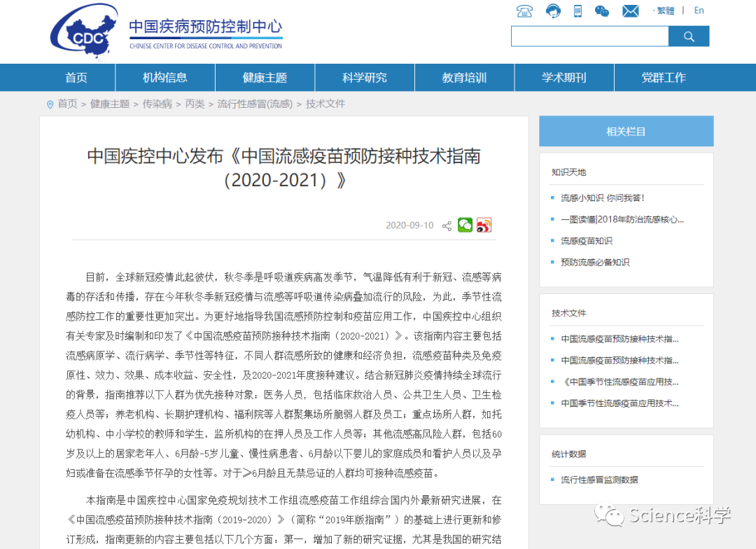Open the 学术期刊 navigation tab
This screenshot has height=549, width=756.
564,78
